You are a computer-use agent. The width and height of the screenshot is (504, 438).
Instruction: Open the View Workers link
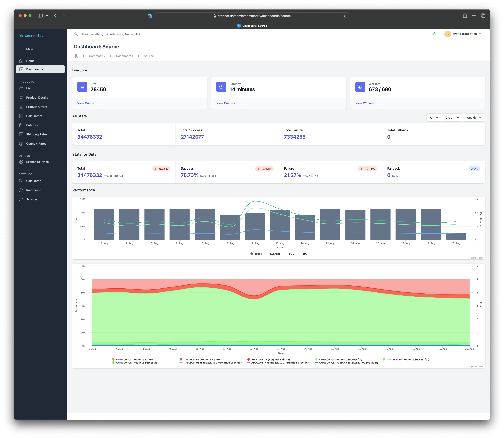pos(365,103)
